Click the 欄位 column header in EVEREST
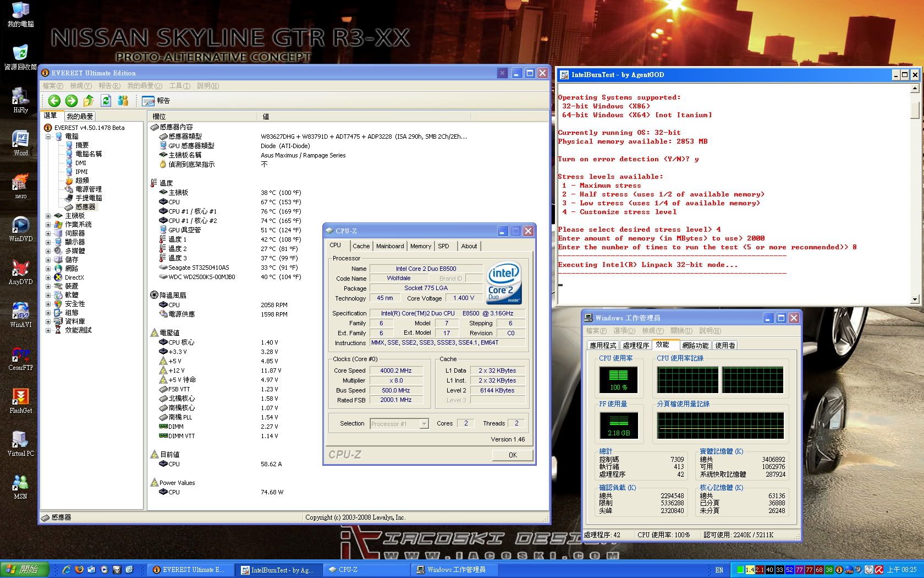The width and height of the screenshot is (924, 578). 202,116
